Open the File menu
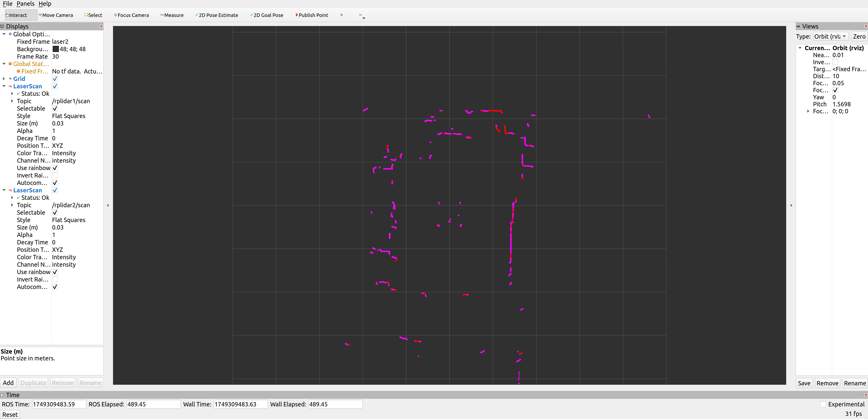The width and height of the screenshot is (868, 419). [x=7, y=4]
